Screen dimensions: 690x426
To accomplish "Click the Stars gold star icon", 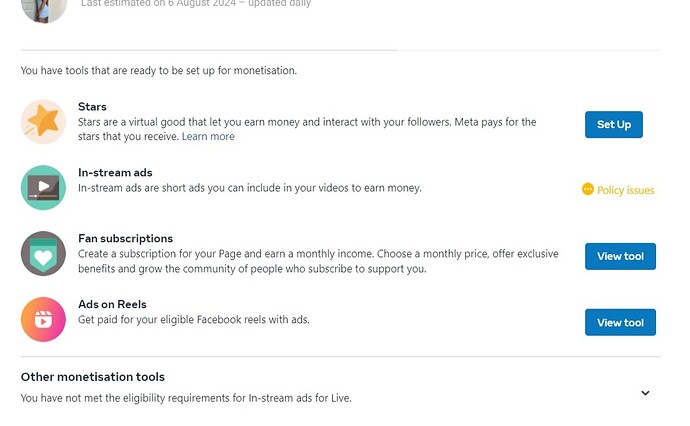I will click(x=43, y=121).
